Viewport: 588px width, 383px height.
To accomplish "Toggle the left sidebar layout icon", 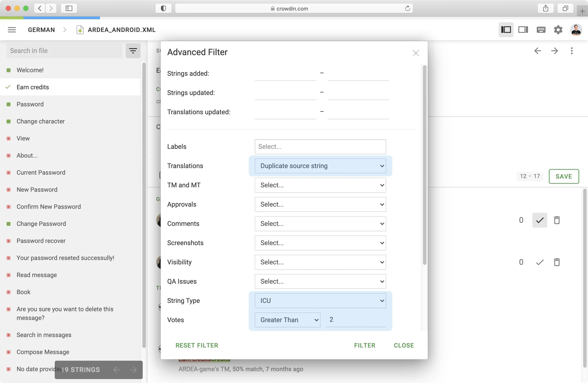I will (x=506, y=30).
